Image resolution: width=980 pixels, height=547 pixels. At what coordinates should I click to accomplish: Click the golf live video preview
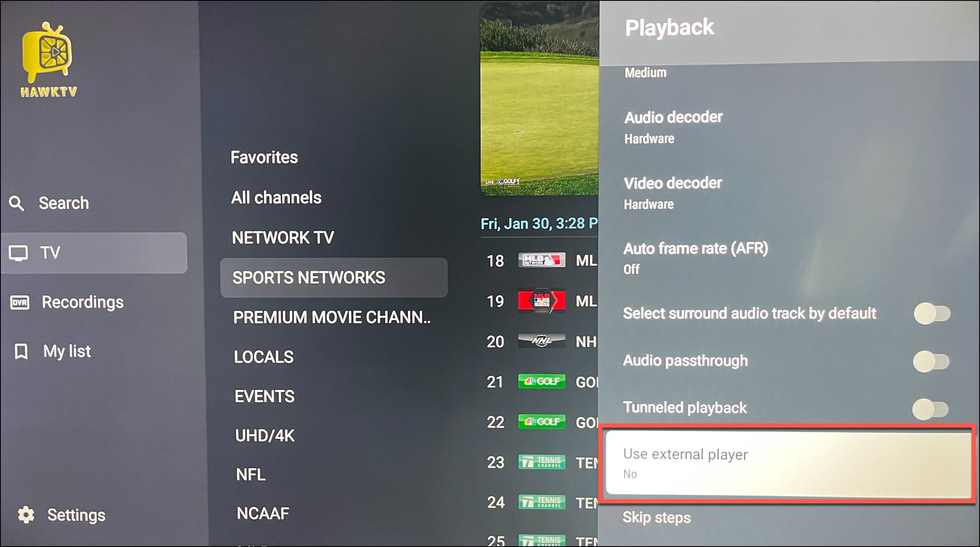pos(539,99)
